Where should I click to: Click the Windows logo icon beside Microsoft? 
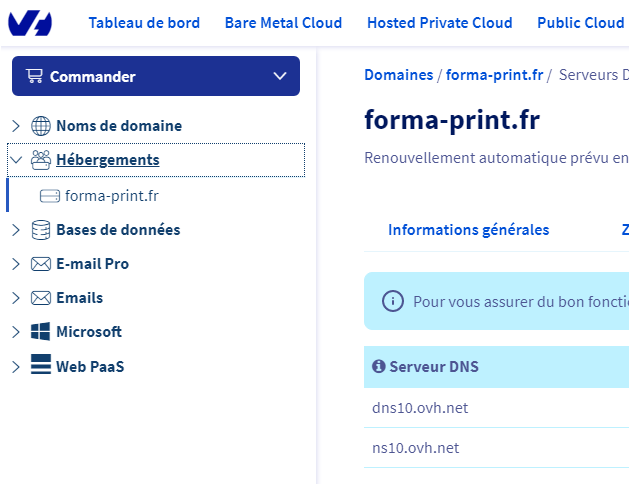(x=41, y=332)
